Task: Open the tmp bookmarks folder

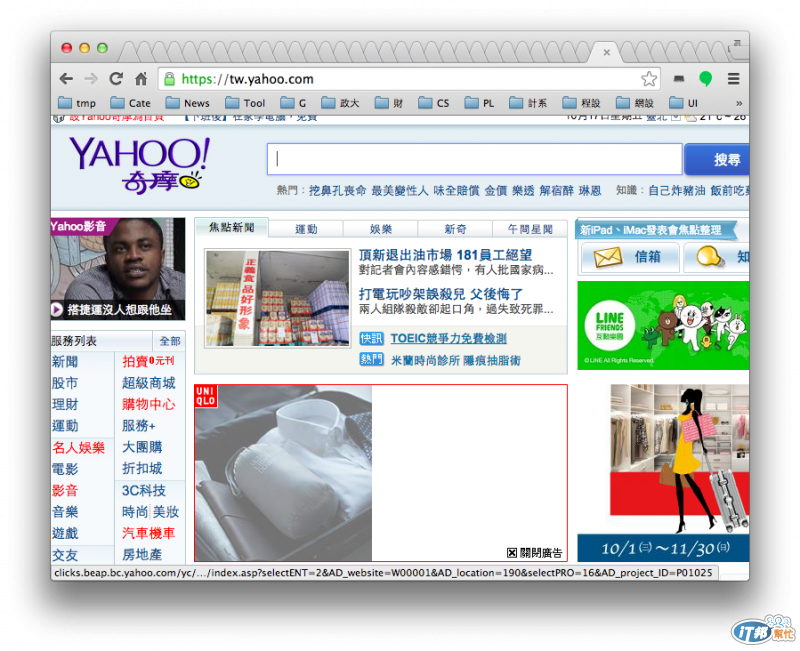Action: point(77,103)
